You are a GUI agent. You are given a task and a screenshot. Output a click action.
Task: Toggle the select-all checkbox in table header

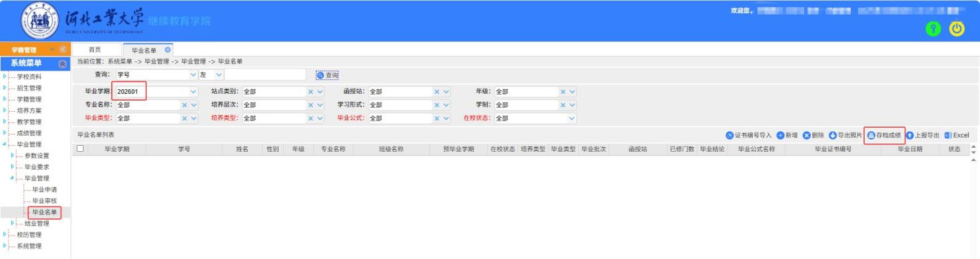pyautogui.click(x=81, y=149)
